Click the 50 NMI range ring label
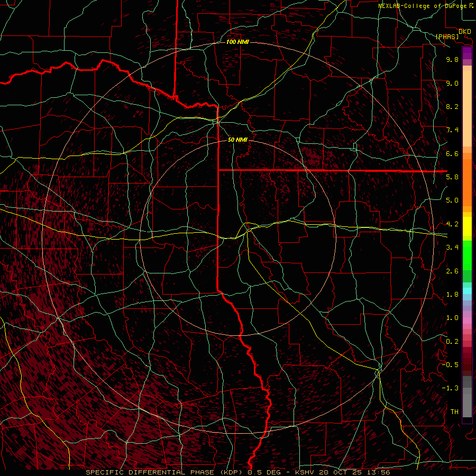The height and width of the screenshot is (476, 476). point(237,140)
